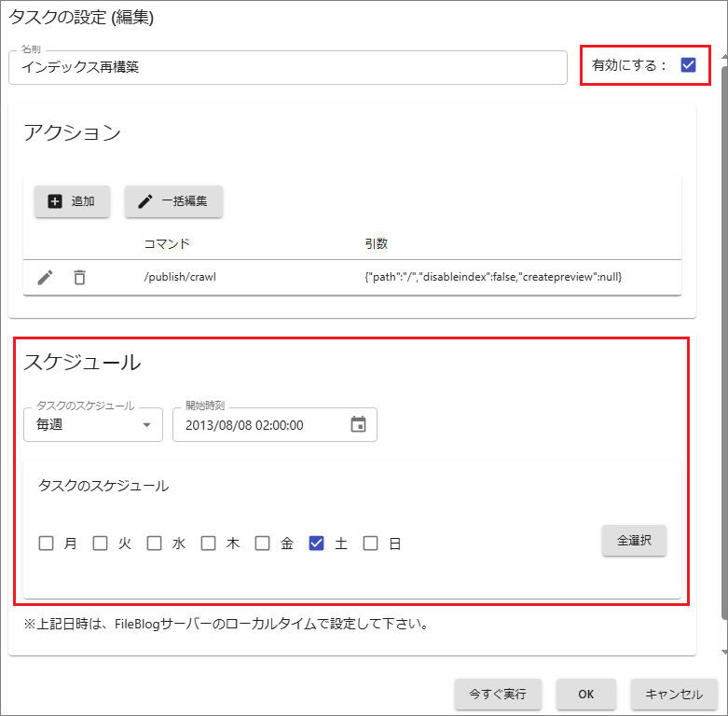Click the 名前 task name input field
This screenshot has width=728, height=716.
[287, 68]
